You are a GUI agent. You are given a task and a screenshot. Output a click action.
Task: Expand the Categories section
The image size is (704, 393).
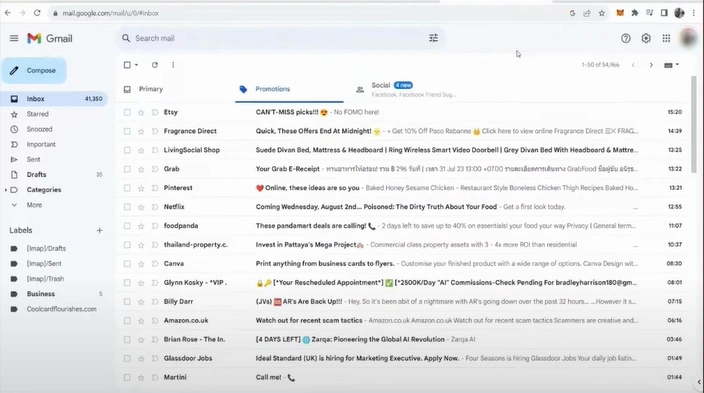click(6, 190)
